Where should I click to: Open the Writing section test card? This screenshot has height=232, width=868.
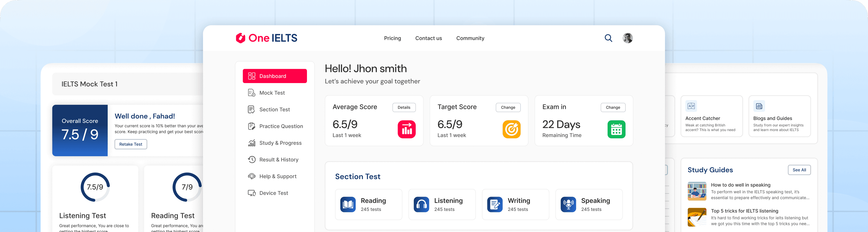515,204
